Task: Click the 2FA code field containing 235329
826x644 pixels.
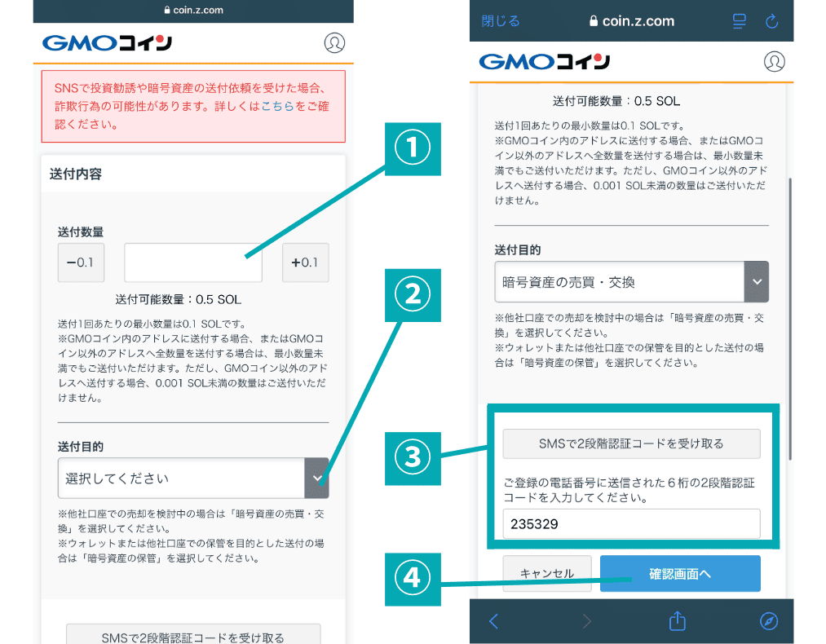Action: 631,524
